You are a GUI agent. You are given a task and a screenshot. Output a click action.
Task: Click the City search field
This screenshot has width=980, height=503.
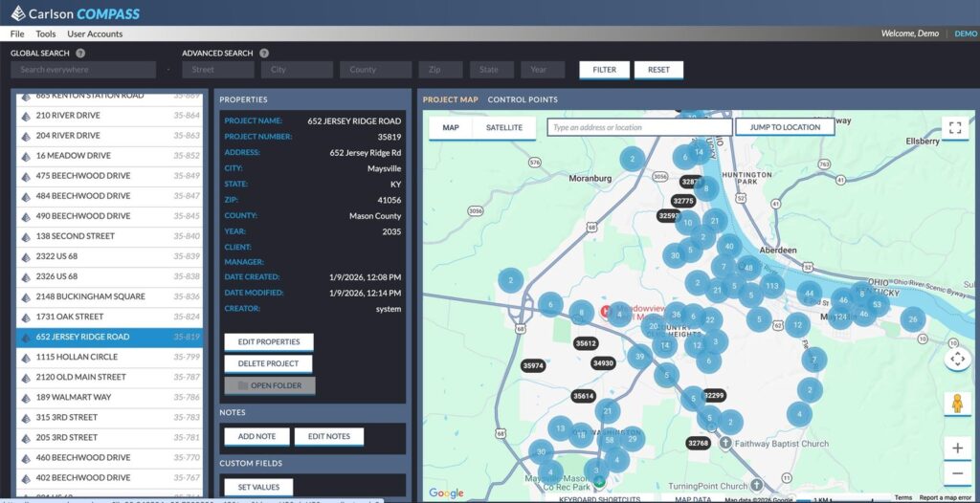point(297,70)
